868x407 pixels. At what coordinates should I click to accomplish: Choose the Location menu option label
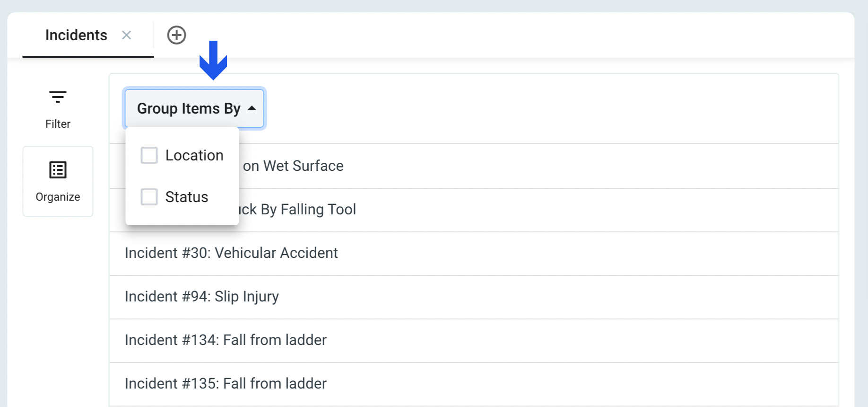click(194, 155)
